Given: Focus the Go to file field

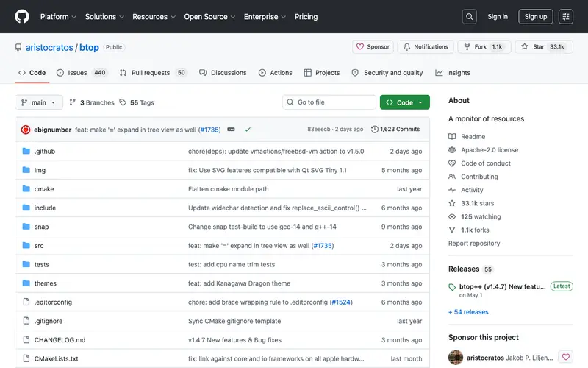Looking at the screenshot, I should click(329, 102).
